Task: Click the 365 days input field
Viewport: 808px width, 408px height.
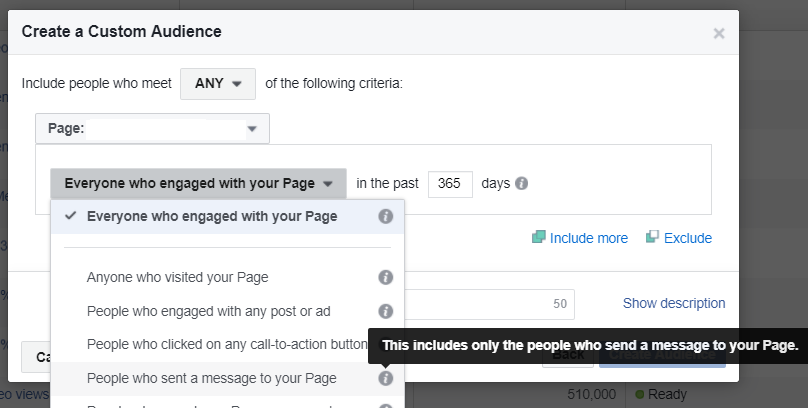Action: pyautogui.click(x=450, y=184)
